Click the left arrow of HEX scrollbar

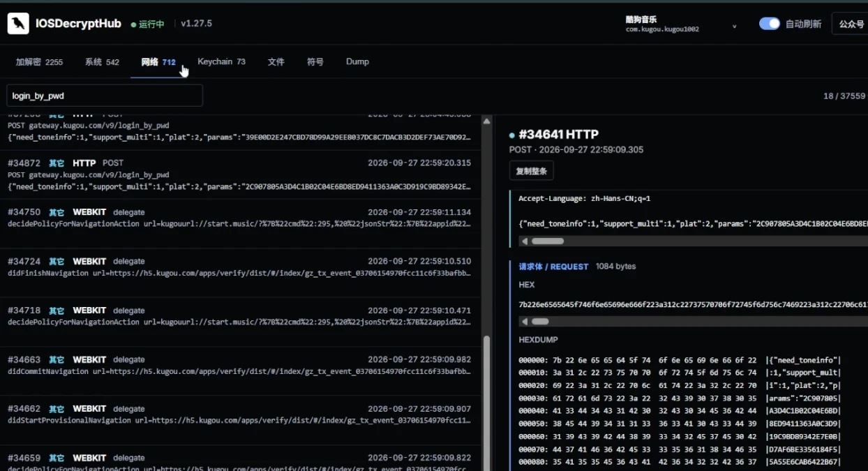pyautogui.click(x=525, y=322)
